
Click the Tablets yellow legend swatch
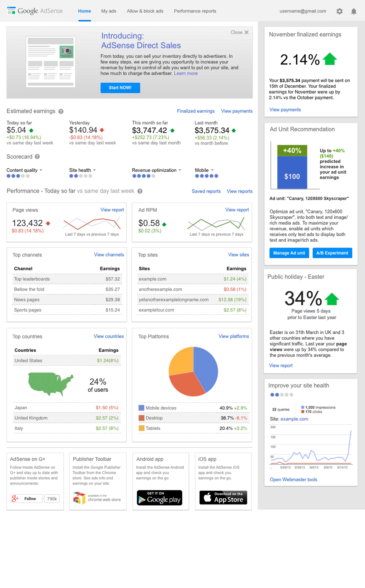click(141, 428)
